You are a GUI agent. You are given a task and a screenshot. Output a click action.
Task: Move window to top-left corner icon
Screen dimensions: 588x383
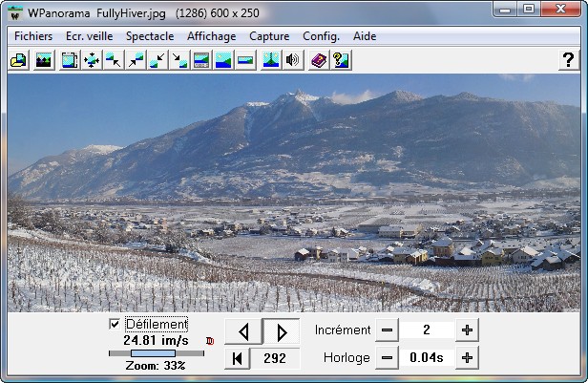(x=114, y=60)
